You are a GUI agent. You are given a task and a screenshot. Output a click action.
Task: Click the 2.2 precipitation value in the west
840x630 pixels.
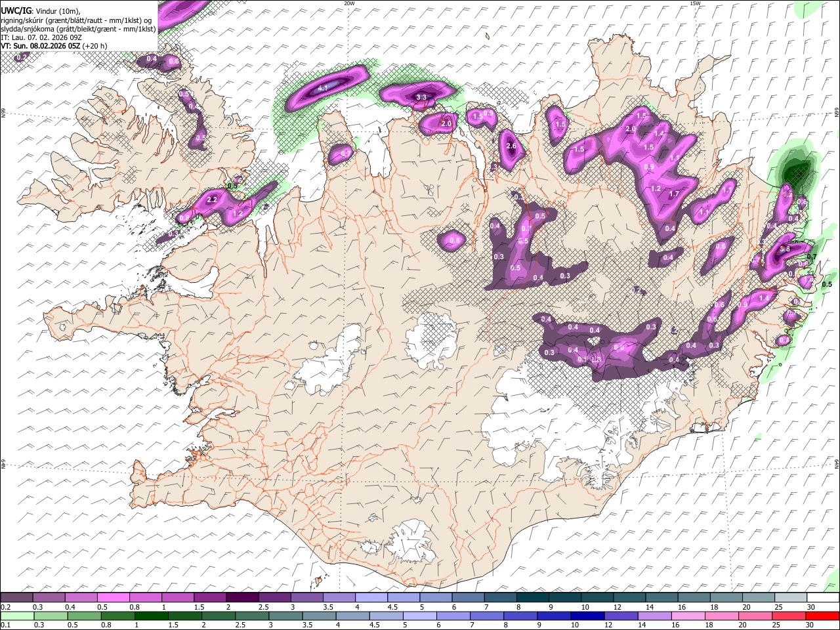point(212,199)
